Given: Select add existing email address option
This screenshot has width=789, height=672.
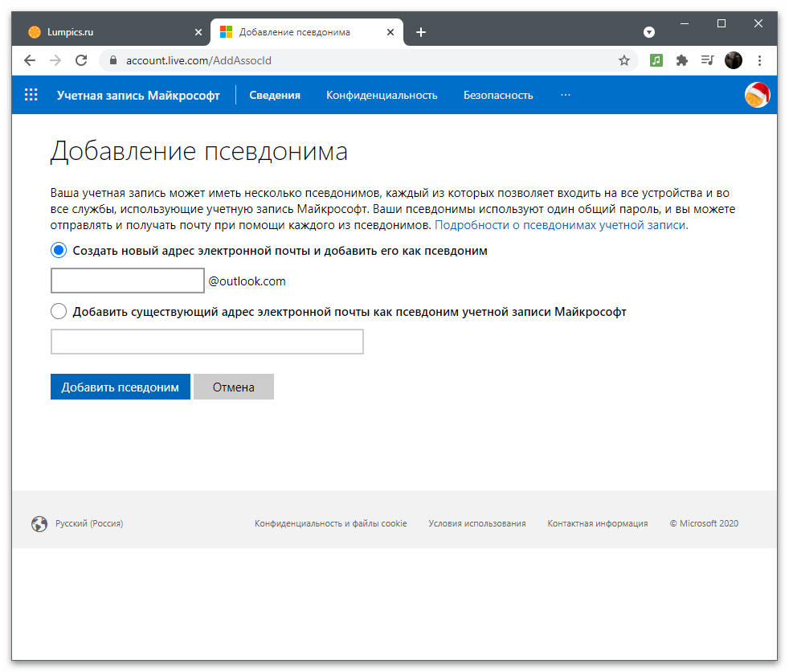Looking at the screenshot, I should click(59, 311).
